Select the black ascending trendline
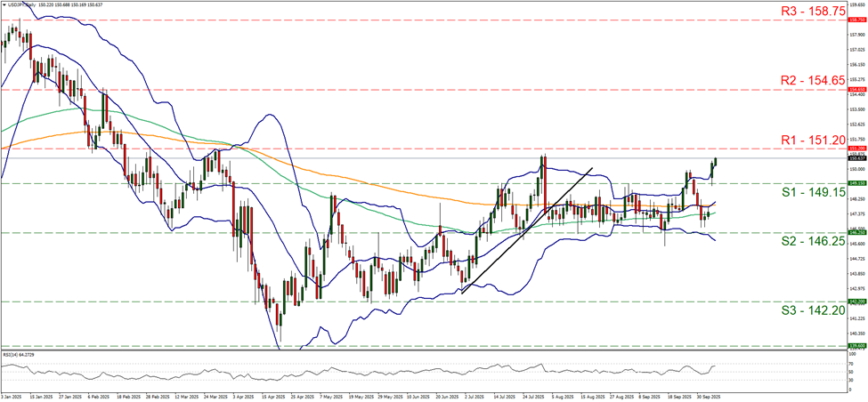 [x=527, y=229]
